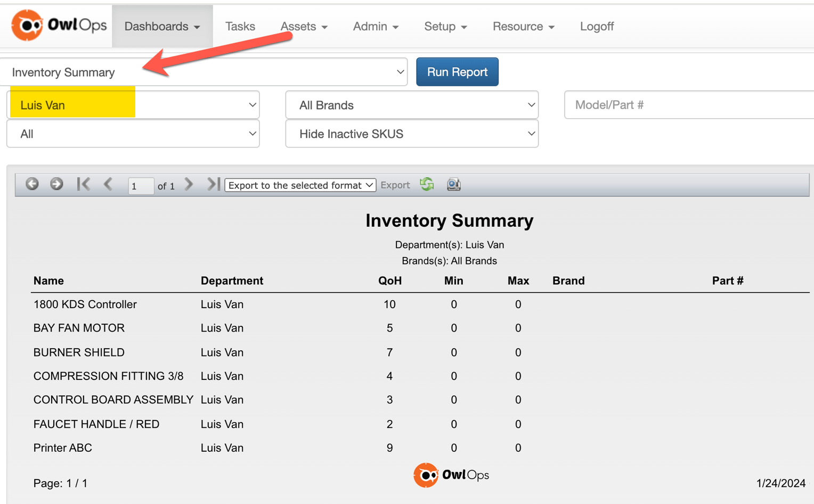Image resolution: width=814 pixels, height=504 pixels.
Task: Click the next page arrow icon
Action: coord(188,184)
